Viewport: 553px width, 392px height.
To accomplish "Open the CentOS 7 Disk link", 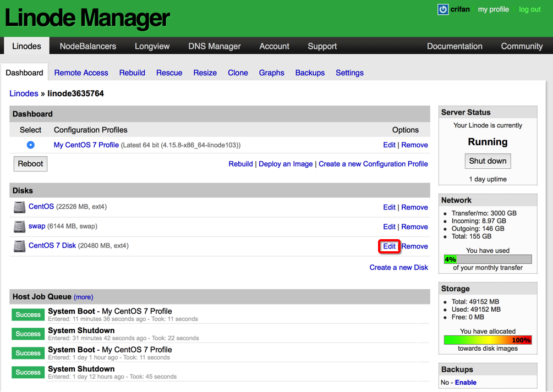I will click(x=52, y=245).
